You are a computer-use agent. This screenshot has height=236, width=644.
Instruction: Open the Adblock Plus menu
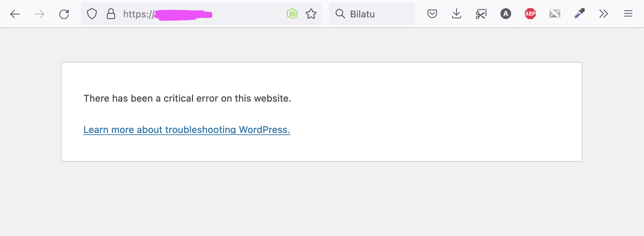[x=530, y=14]
